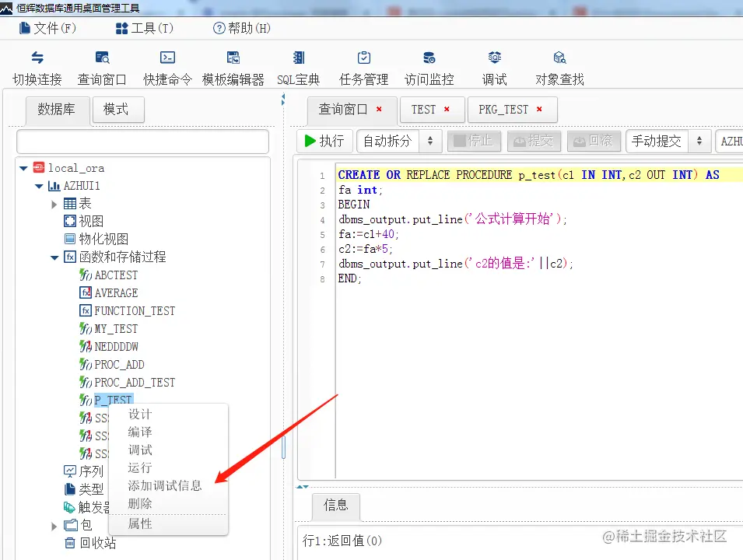Open the 任务管理 task manager
The height and width of the screenshot is (560, 743).
click(x=364, y=68)
